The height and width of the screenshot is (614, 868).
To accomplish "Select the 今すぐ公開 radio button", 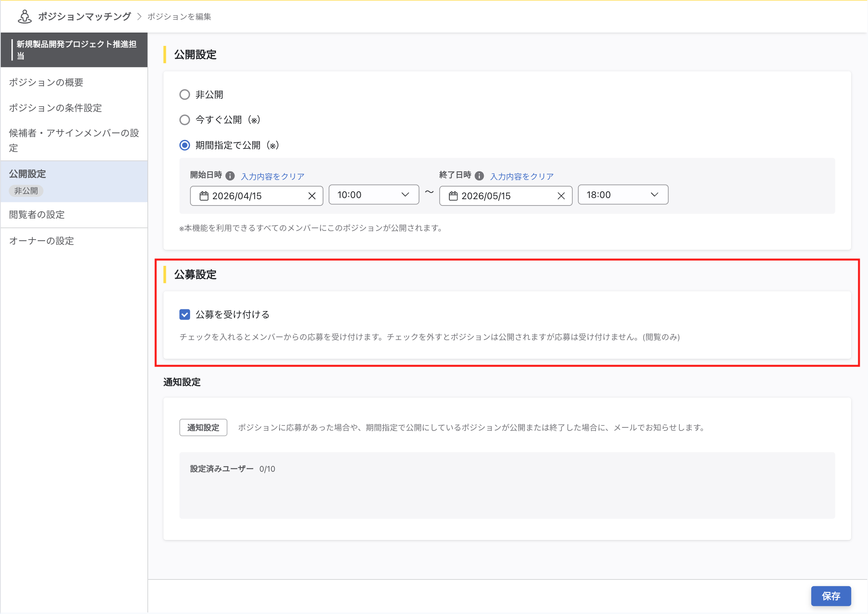I will [185, 120].
